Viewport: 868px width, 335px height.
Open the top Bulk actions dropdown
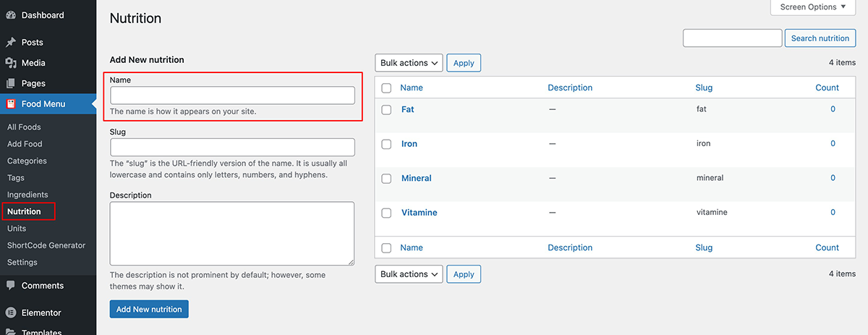click(409, 63)
